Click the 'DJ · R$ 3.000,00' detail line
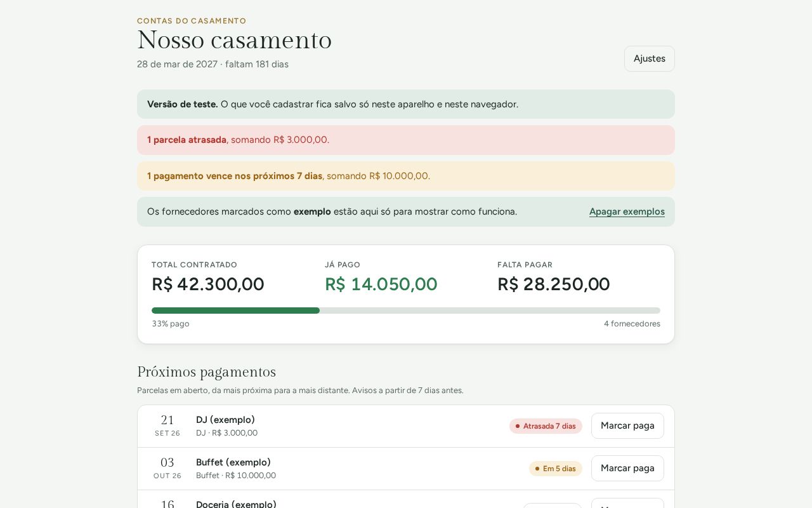This screenshot has height=508, width=812. coord(226,433)
